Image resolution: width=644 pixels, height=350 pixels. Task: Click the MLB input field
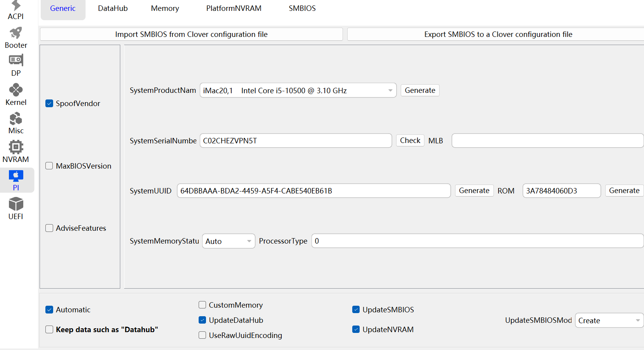click(x=548, y=141)
